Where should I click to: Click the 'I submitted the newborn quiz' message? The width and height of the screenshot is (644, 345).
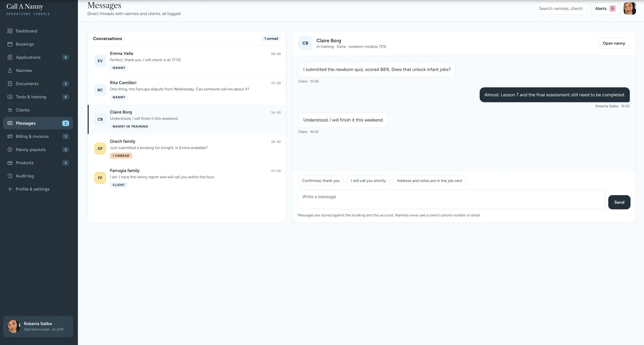(377, 69)
